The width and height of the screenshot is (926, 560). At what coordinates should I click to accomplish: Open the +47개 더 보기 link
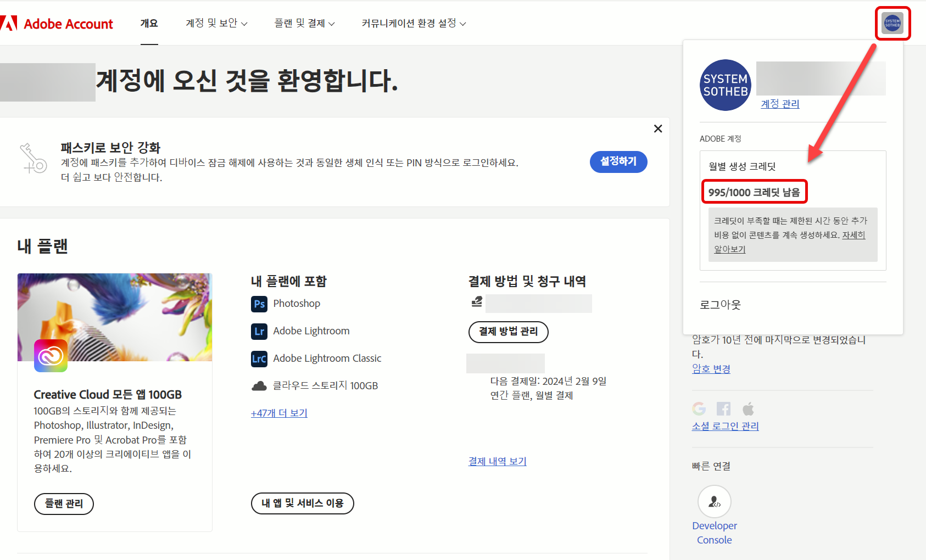(279, 413)
